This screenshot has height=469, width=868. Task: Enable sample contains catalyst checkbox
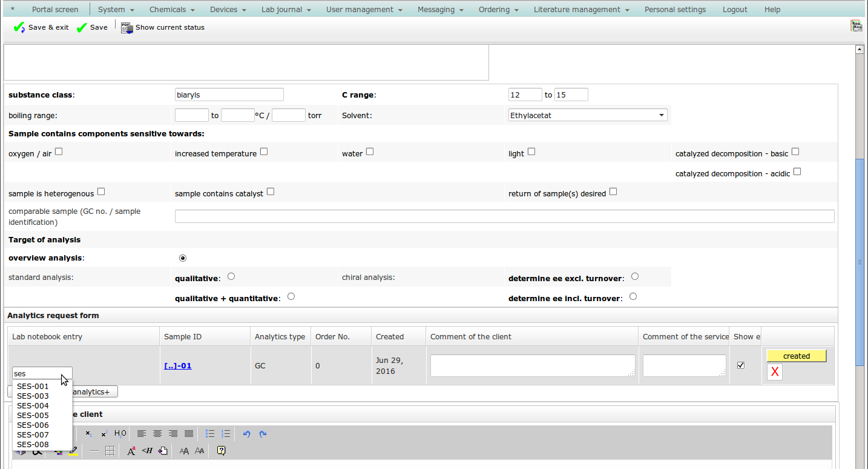coord(271,191)
